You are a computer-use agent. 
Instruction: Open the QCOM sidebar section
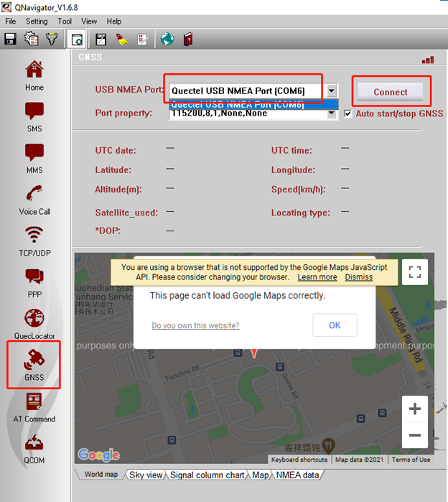[x=34, y=449]
